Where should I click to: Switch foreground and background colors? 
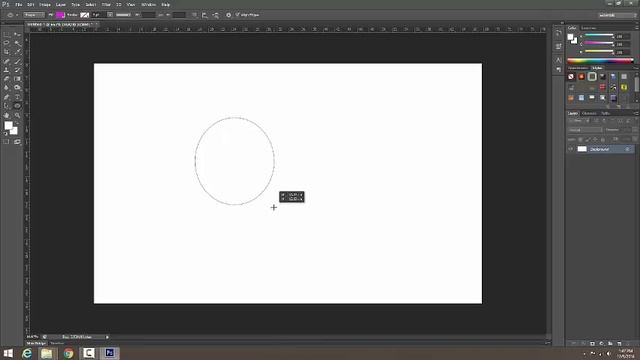[17, 123]
